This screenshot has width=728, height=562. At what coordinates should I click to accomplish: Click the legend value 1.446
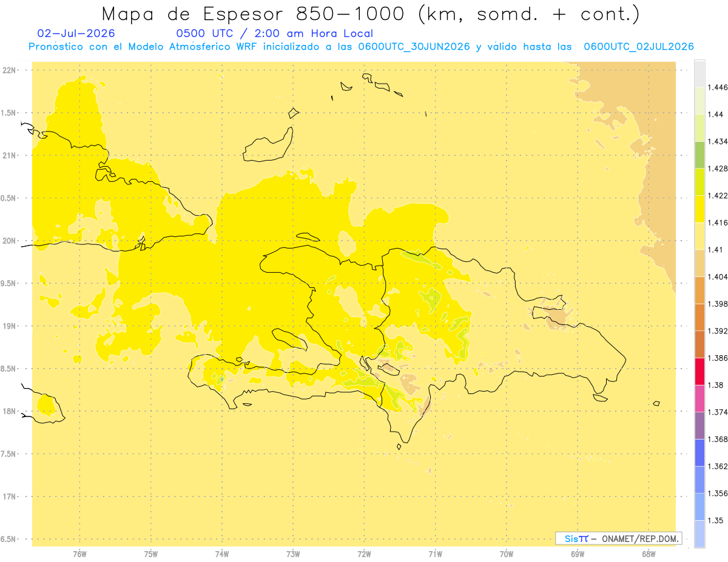[717, 87]
